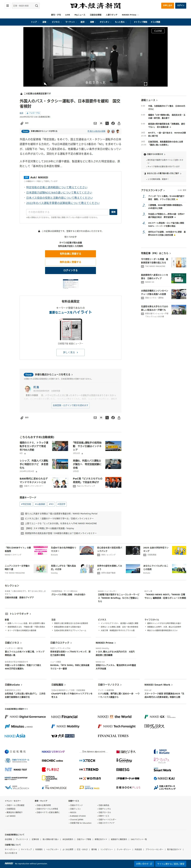Close the video ad with CLOSE
191x868 pixels.
tap(158, 31)
